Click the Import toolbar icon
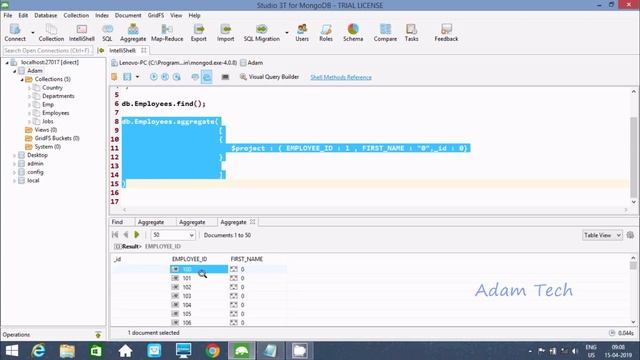 click(225, 33)
